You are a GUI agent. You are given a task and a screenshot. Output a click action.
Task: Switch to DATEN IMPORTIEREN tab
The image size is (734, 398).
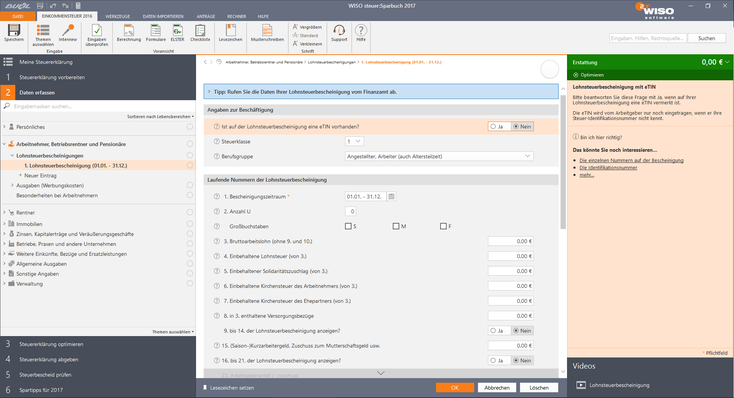click(163, 16)
